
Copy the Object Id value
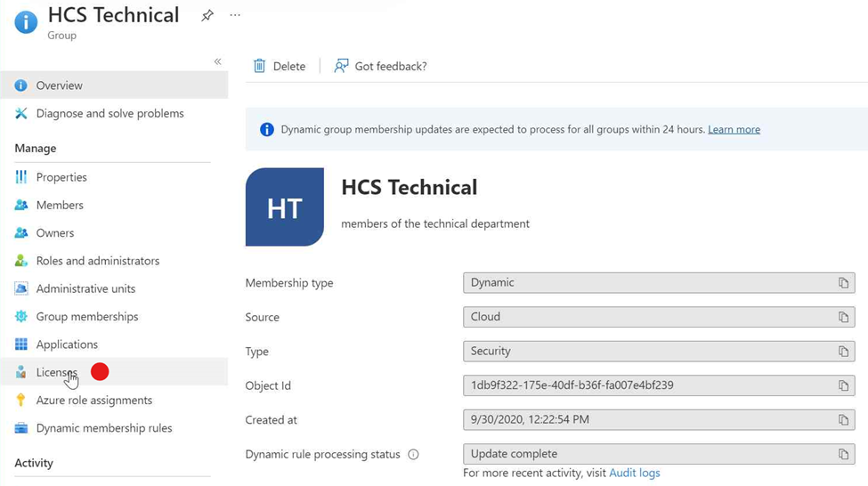[x=843, y=385]
